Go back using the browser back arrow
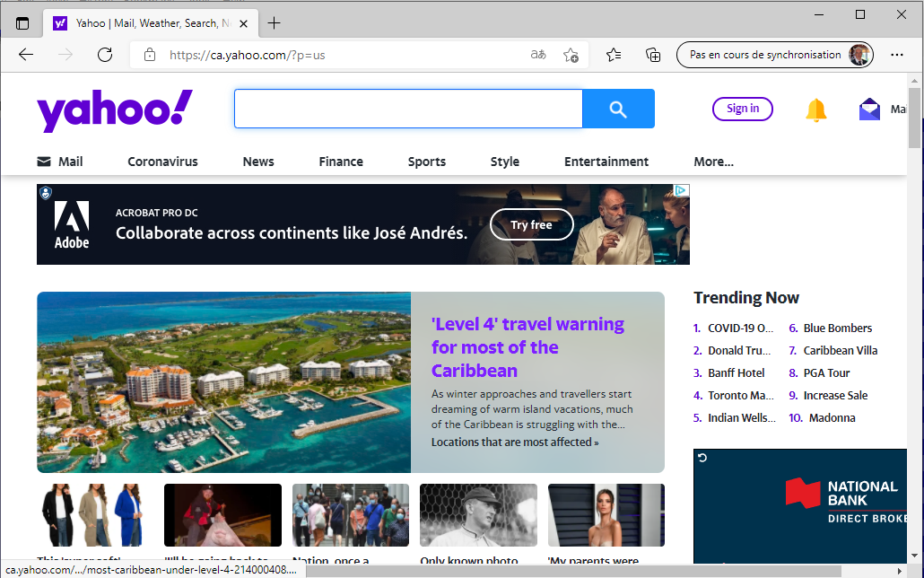 point(26,55)
